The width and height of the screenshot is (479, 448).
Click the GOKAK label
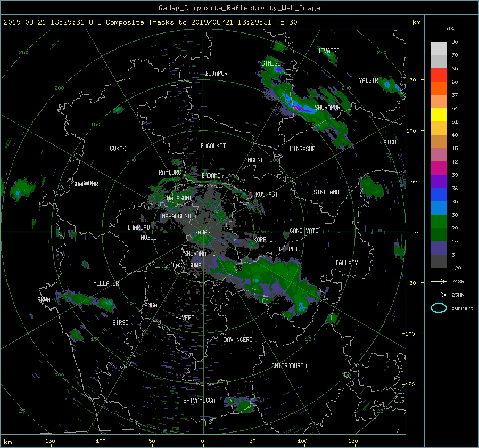[x=118, y=148]
